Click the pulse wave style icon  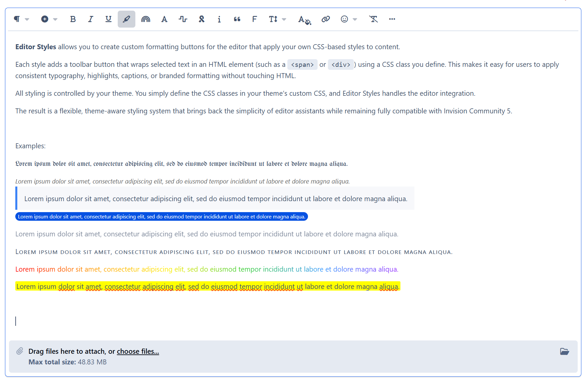point(183,19)
